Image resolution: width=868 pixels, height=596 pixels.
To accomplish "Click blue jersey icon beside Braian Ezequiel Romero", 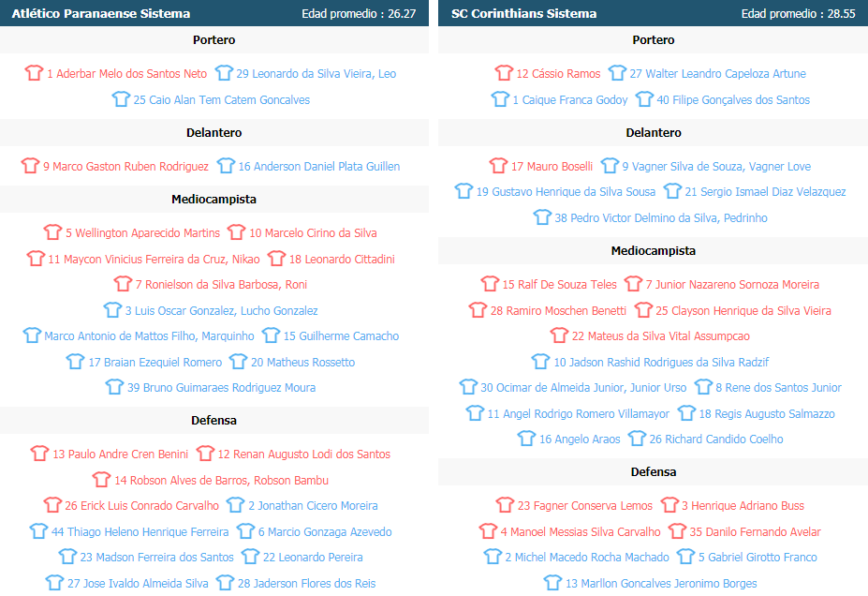I will tap(75, 361).
